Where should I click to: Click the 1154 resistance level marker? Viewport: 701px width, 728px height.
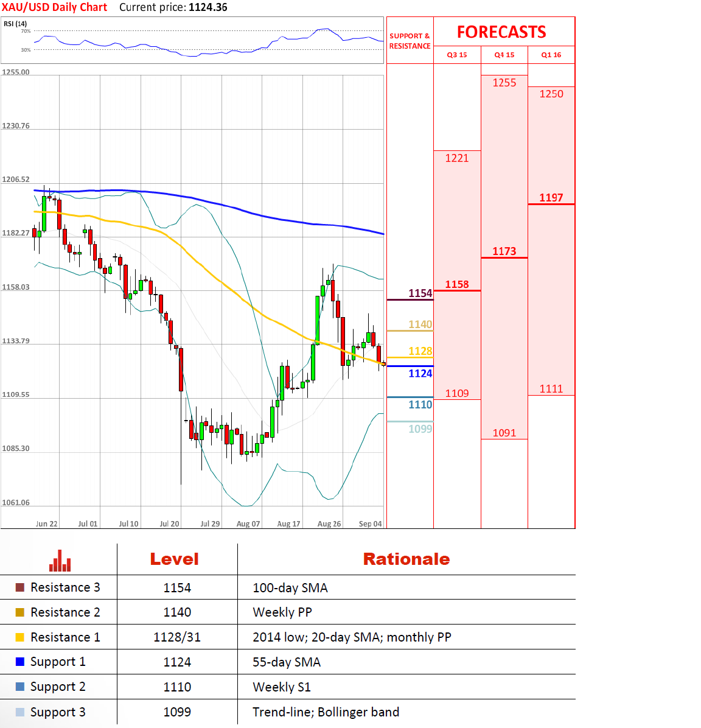coord(420,293)
